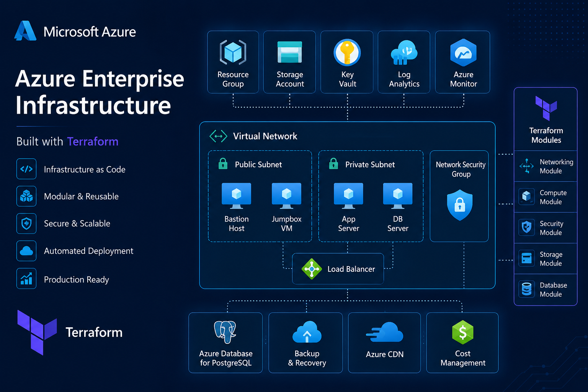Click the Jumpbox VM label
The image size is (588, 392).
point(286,224)
